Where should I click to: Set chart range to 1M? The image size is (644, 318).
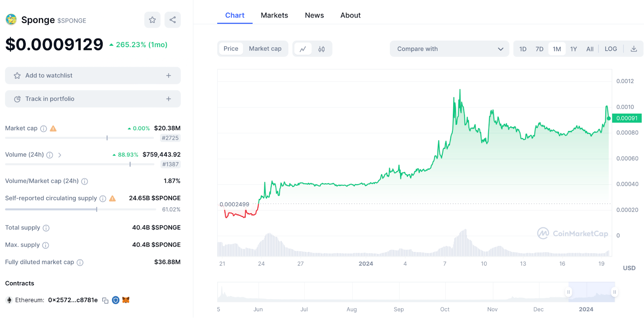557,49
